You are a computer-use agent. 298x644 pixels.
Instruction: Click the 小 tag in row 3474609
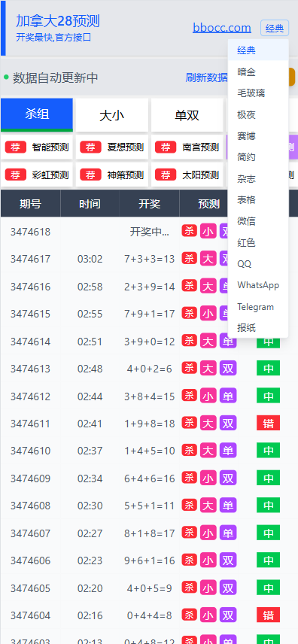208,478
